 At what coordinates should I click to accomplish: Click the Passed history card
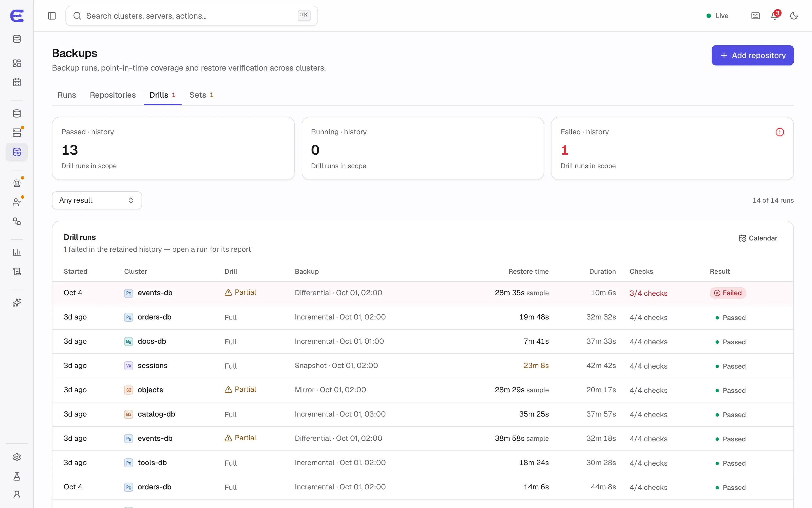[x=173, y=148]
